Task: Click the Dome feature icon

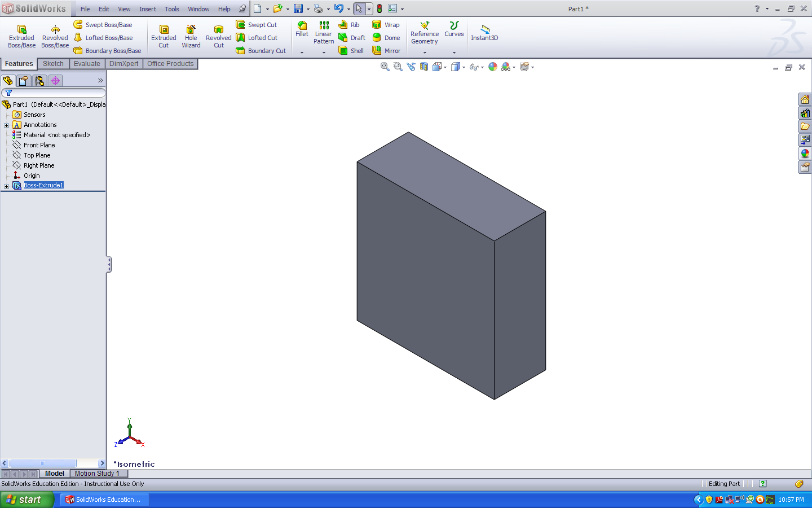Action: [386, 38]
